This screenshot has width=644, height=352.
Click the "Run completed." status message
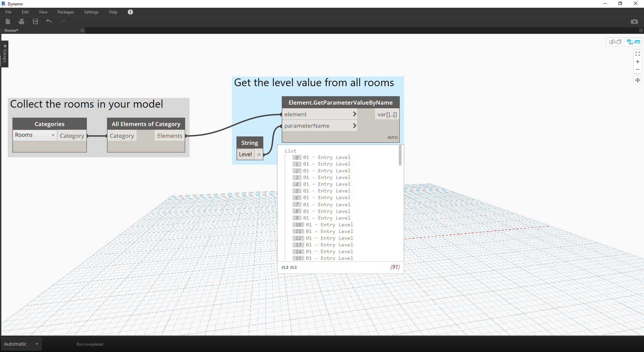coord(90,344)
